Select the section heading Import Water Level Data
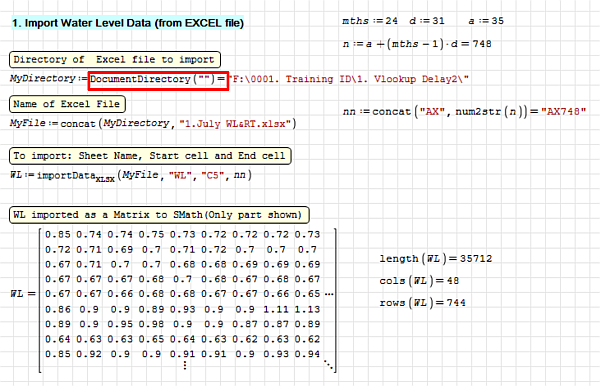The height and width of the screenshot is (386, 600). (128, 23)
